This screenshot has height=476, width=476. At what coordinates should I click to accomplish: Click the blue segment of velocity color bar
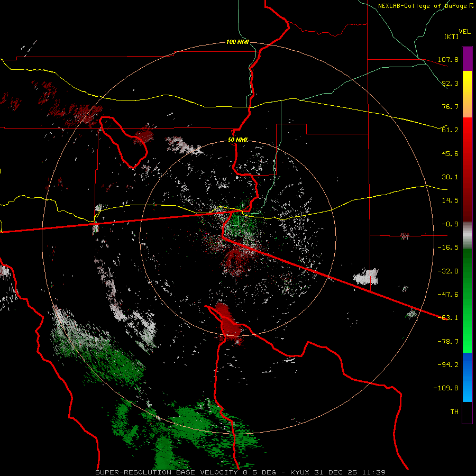[467, 377]
